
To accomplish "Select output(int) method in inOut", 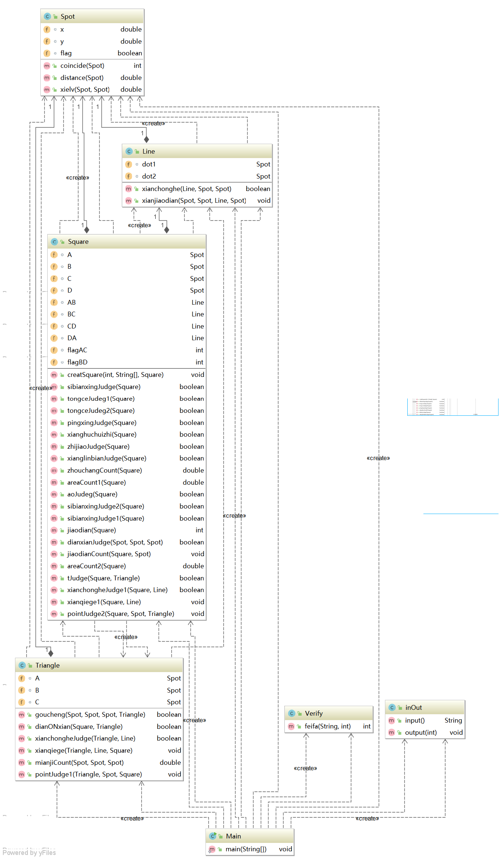I will pyautogui.click(x=425, y=733).
